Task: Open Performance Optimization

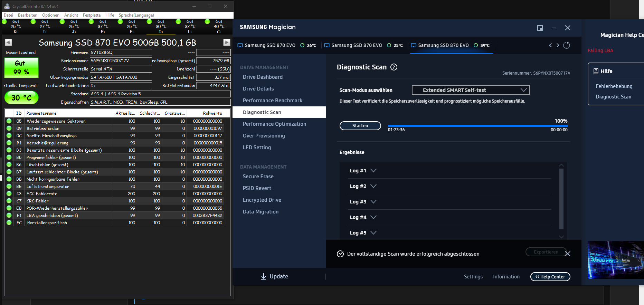Action: (x=274, y=124)
